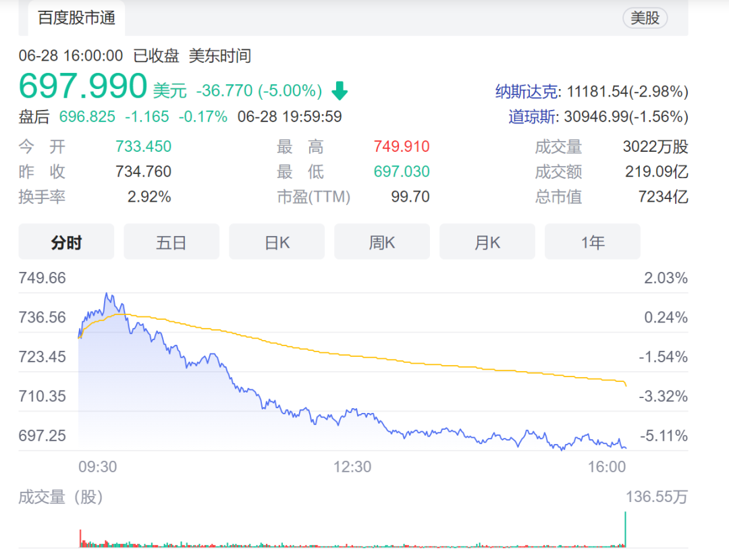The image size is (729, 560).
Task: Click the 道琼斯 value 30946.99(-1.56%)
Action: point(626,116)
